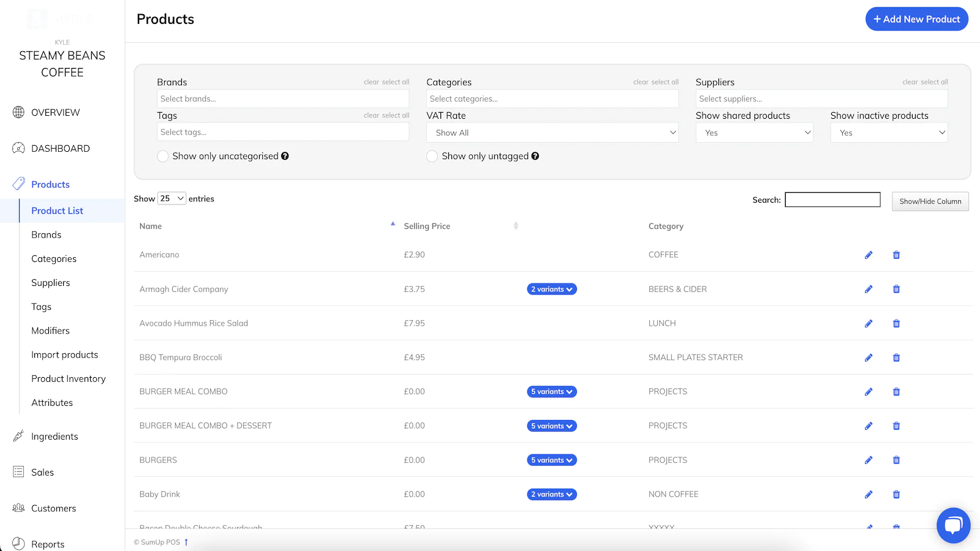Screen dimensions: 980x551
Task: Open the live chat bubble icon
Action: (953, 525)
